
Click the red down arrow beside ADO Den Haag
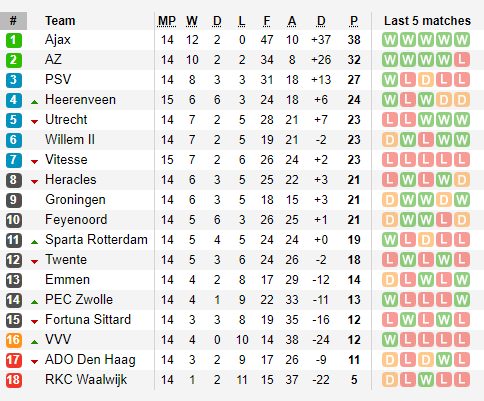tap(34, 362)
